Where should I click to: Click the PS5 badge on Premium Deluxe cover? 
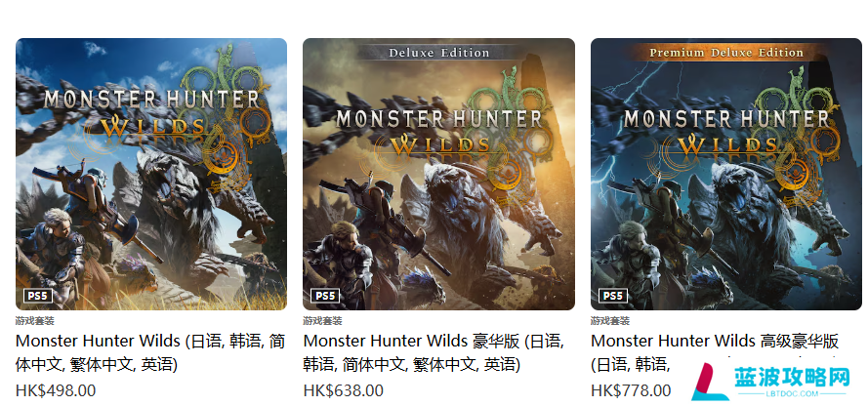[x=613, y=296]
